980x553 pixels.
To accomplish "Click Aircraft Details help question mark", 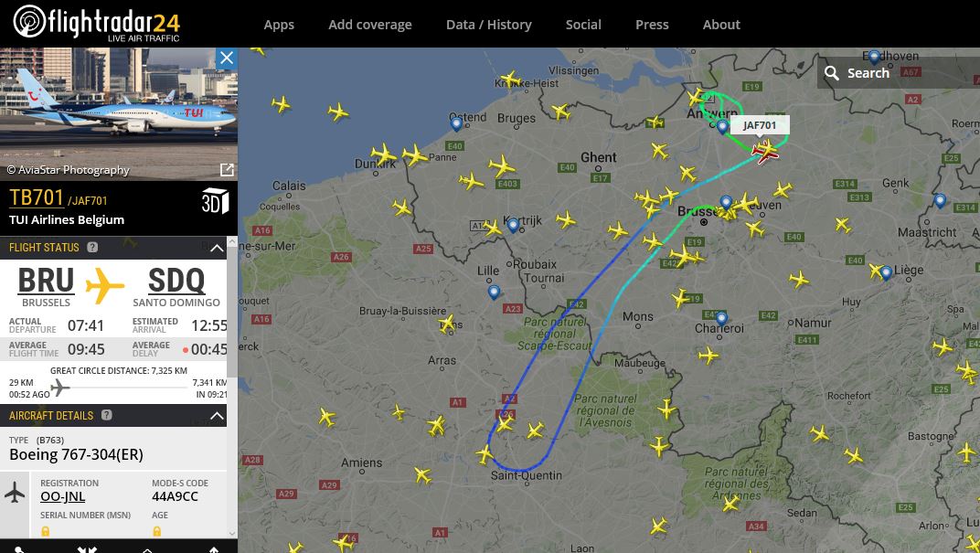I will tap(107, 415).
